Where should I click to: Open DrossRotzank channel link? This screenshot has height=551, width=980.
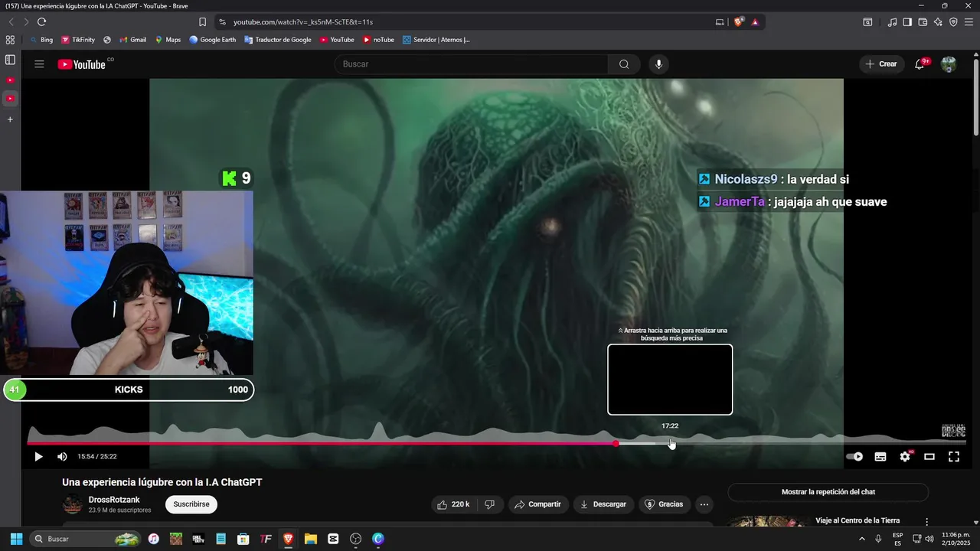point(114,500)
